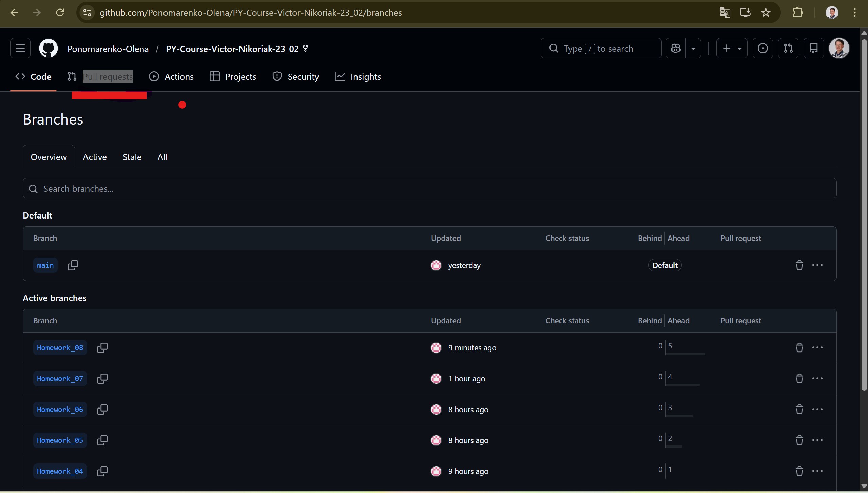
Task: Go to Ponomarenko-Olena owner profile link
Action: point(108,49)
